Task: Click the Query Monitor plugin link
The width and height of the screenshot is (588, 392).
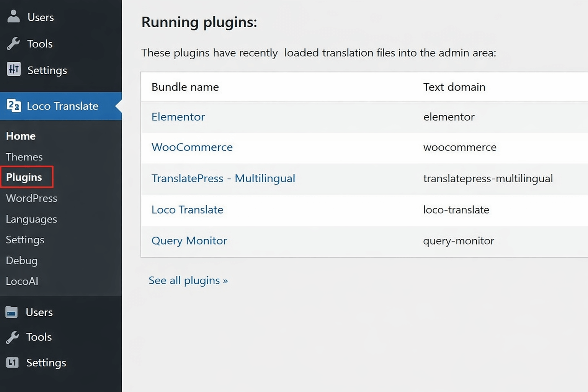Action: 189,241
